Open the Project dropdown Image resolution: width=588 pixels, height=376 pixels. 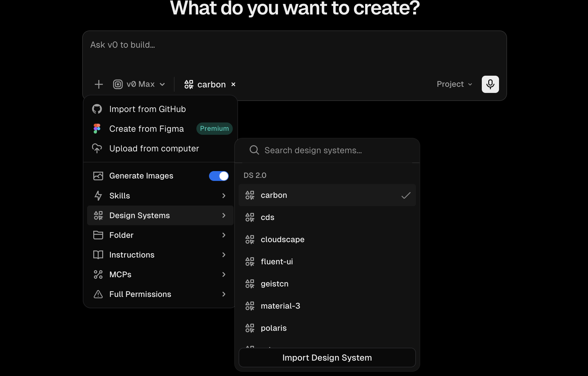(x=454, y=84)
